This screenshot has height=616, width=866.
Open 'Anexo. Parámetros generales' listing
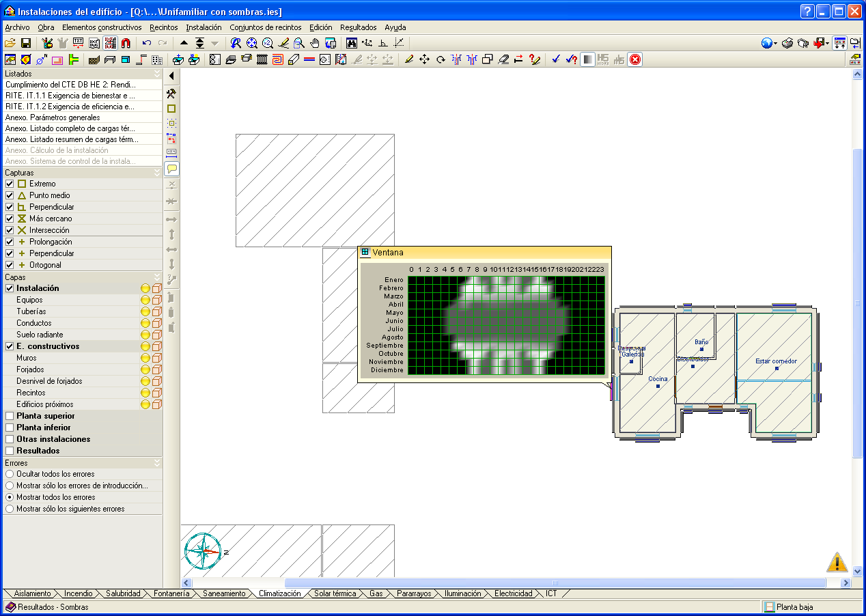53,117
